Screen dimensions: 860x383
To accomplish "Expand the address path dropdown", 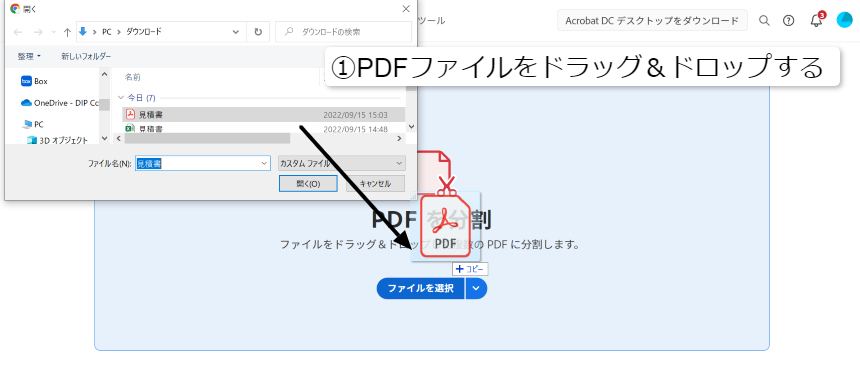I will pos(236,32).
